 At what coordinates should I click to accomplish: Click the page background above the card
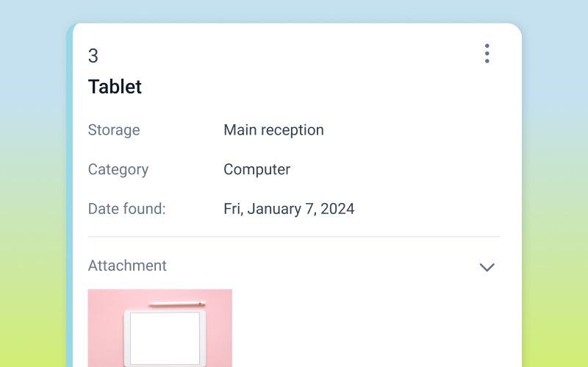[x=294, y=11]
